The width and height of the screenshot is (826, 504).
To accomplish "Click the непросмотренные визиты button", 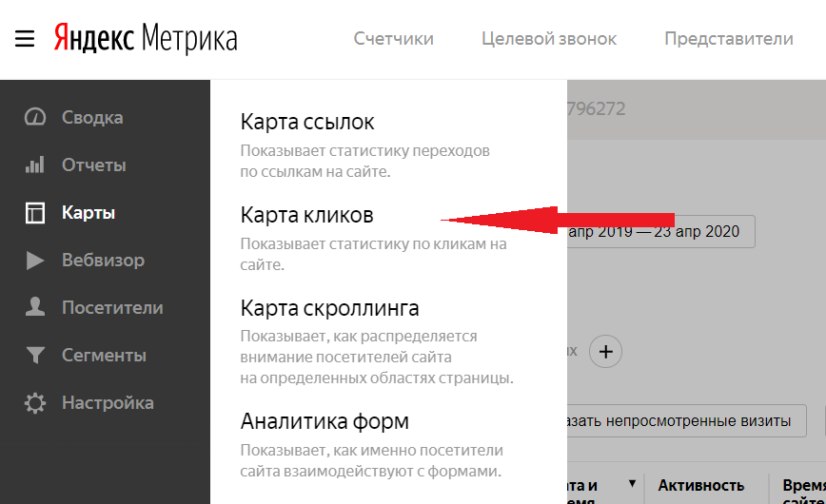I will (x=687, y=420).
